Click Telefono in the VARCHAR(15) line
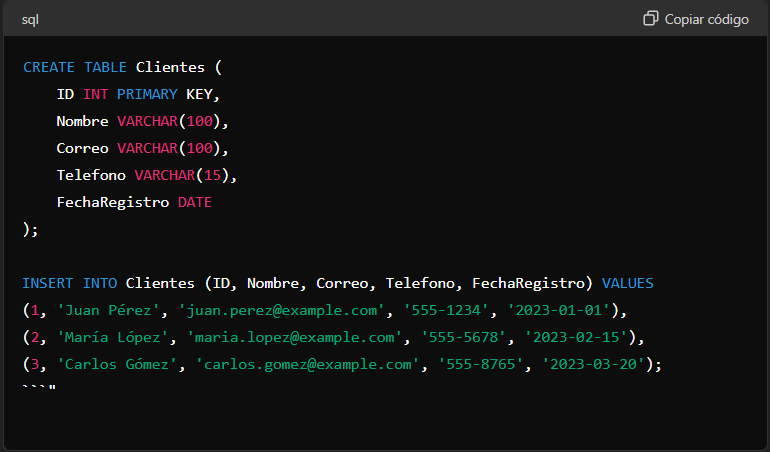 click(x=91, y=175)
